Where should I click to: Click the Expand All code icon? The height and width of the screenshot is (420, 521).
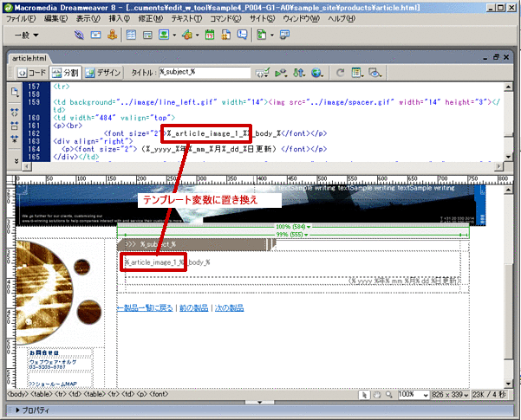[14, 139]
